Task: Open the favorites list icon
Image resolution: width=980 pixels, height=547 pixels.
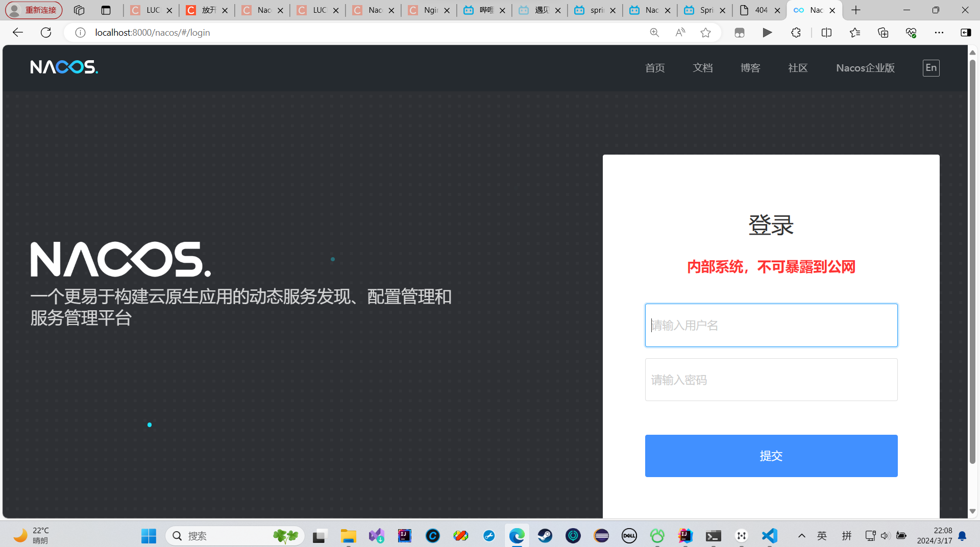Action: pos(855,33)
